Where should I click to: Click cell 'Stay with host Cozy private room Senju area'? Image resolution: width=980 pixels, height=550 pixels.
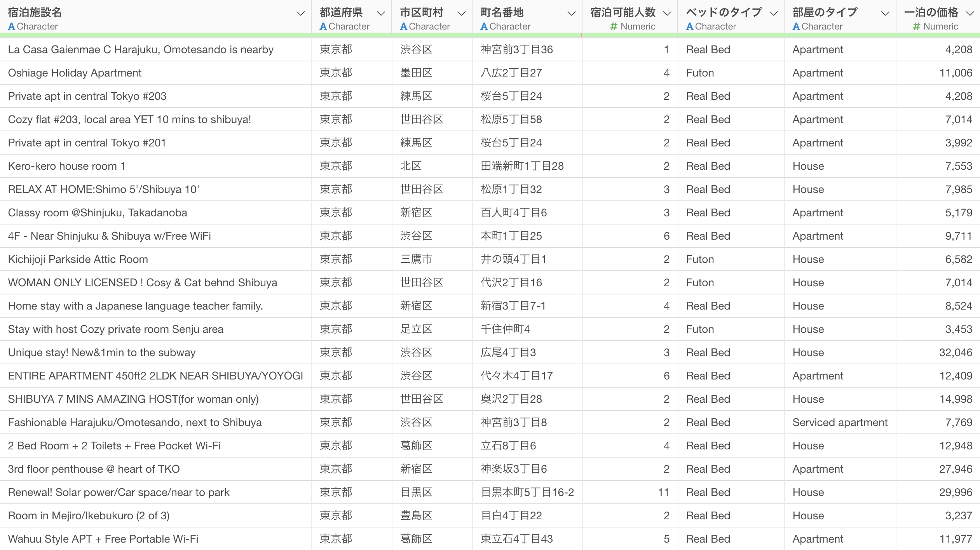click(155, 329)
